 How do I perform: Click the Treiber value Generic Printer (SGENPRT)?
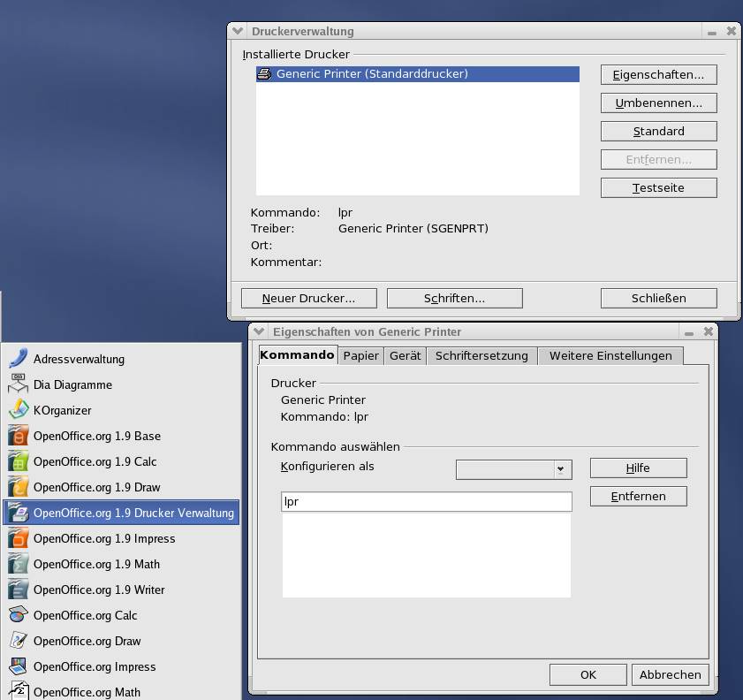(413, 228)
